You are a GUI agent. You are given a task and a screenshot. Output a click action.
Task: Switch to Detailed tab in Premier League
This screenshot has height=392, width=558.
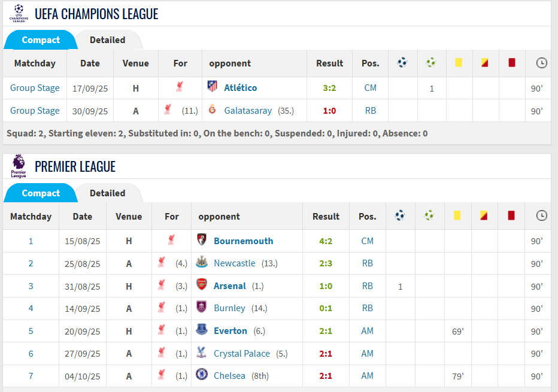[107, 193]
